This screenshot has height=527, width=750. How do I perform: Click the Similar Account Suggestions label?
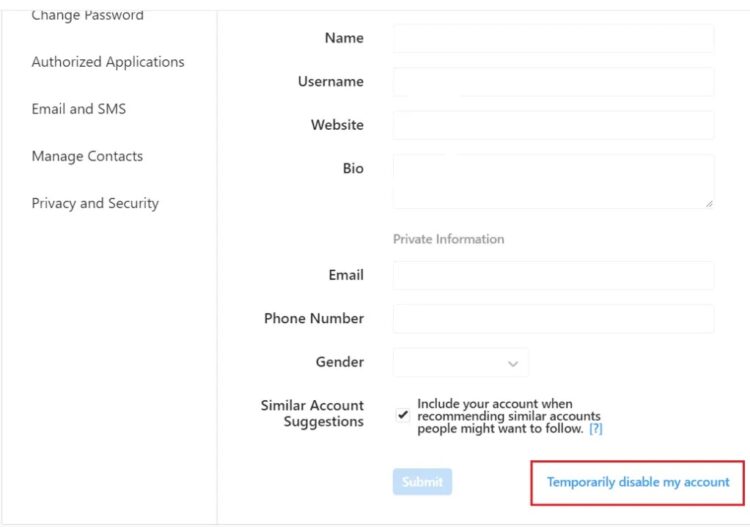click(x=312, y=414)
